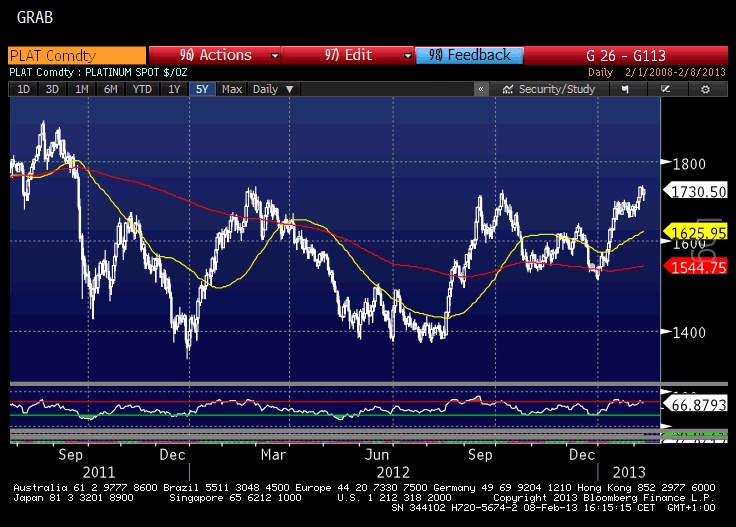Collapse toolbar with double-chevron icon
This screenshot has height=527, width=736.
(x=481, y=89)
